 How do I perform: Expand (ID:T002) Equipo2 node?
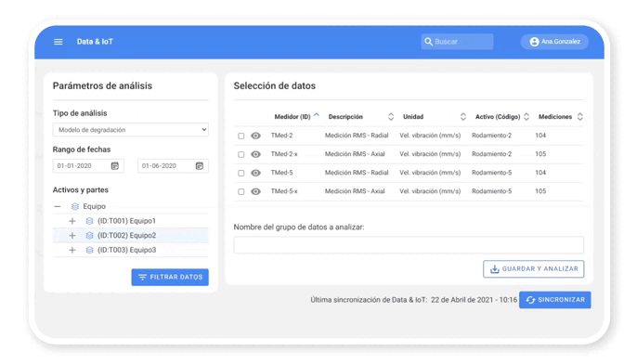pyautogui.click(x=72, y=236)
